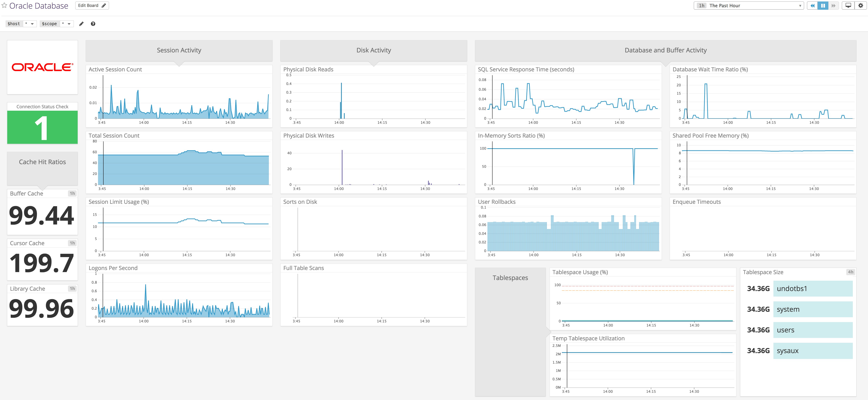Step forward in time with fast-forward icon
The height and width of the screenshot is (400, 868).
(833, 5)
